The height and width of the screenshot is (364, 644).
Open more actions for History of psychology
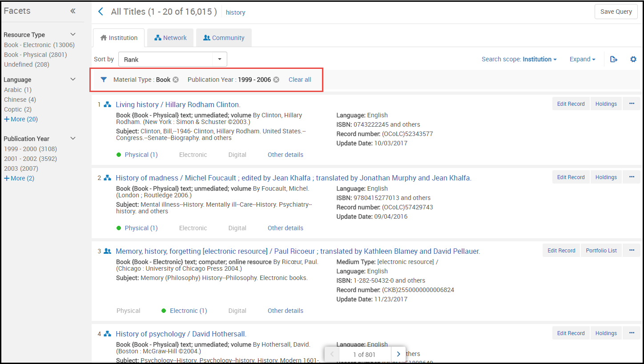tap(632, 333)
